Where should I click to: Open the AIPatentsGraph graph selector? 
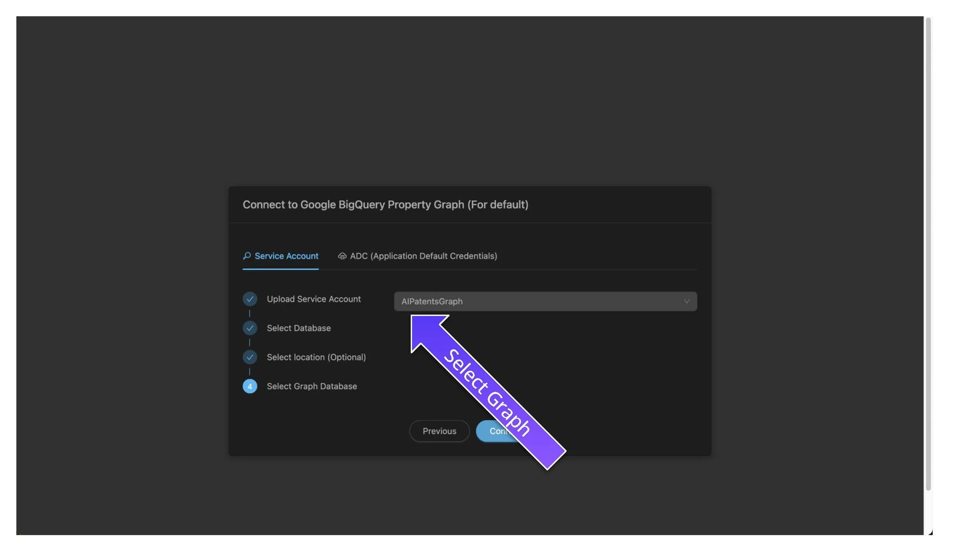545,301
